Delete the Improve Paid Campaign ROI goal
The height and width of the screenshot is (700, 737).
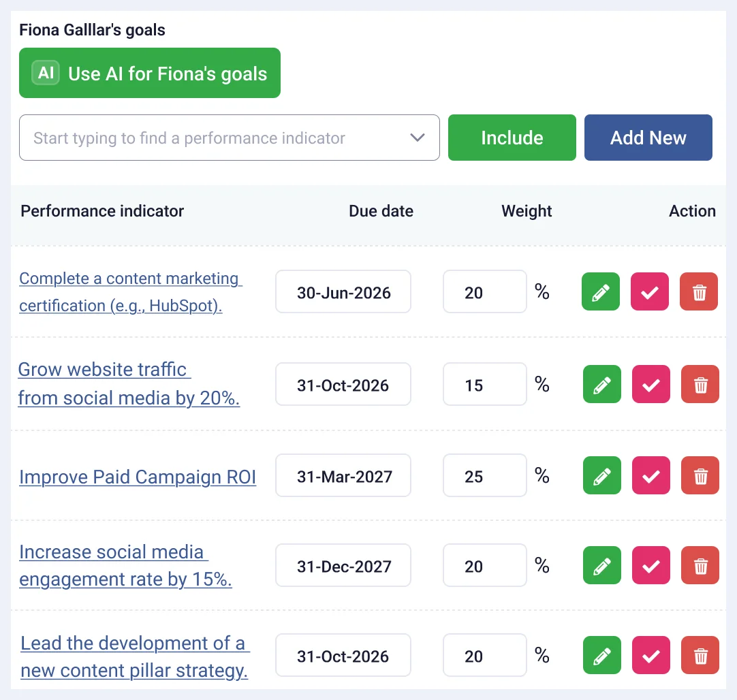pos(700,475)
